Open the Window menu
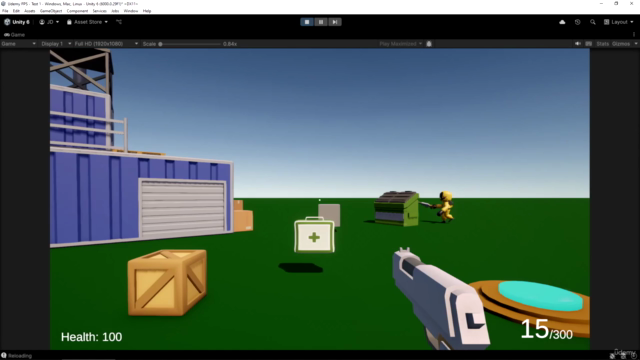640x360 pixels. pyautogui.click(x=131, y=11)
